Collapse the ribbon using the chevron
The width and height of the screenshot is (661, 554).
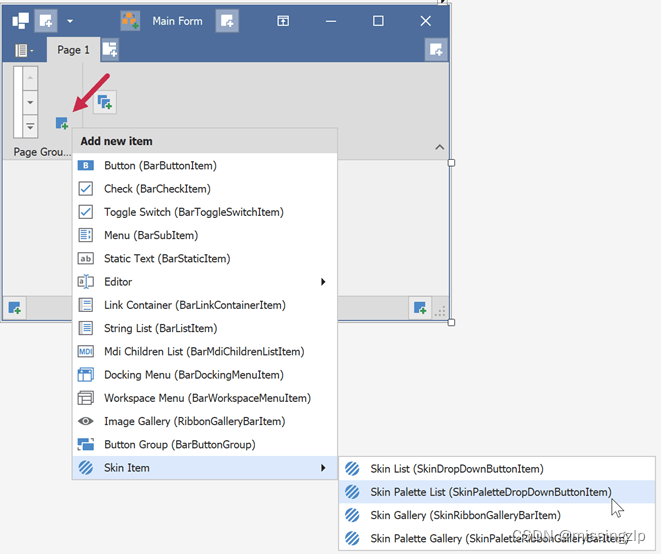pos(438,148)
